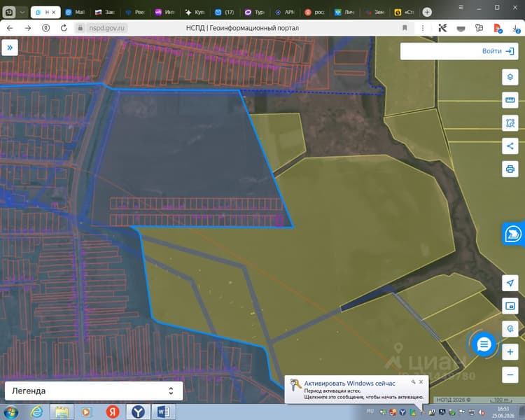Zoom in with the plus button
525x420 pixels.
point(510,352)
